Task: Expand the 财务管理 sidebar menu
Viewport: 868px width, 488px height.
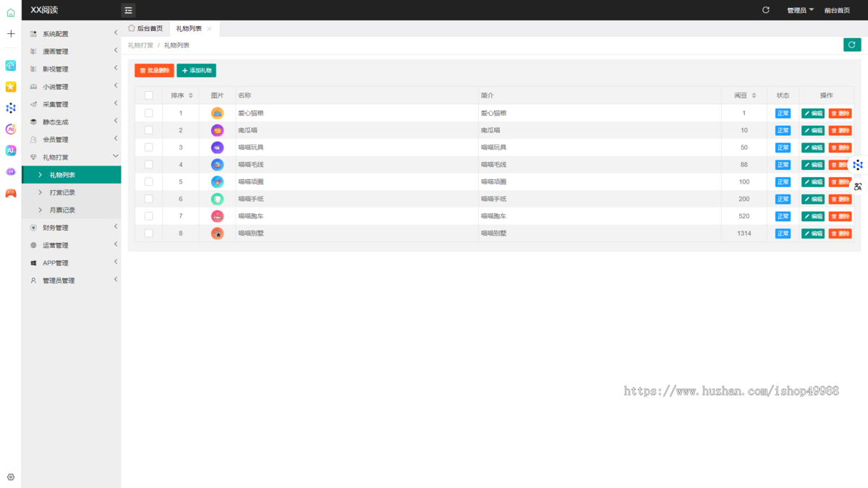Action: click(71, 228)
